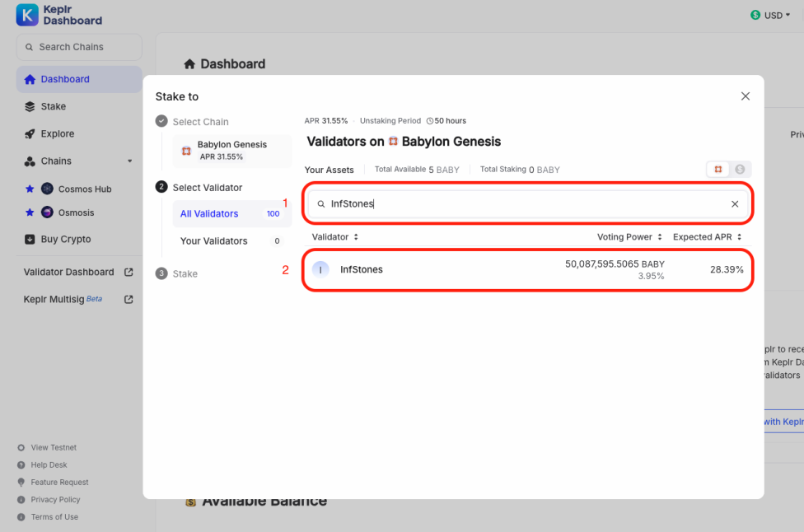
Task: Open Keplr Multisig Beta link
Action: click(x=63, y=299)
